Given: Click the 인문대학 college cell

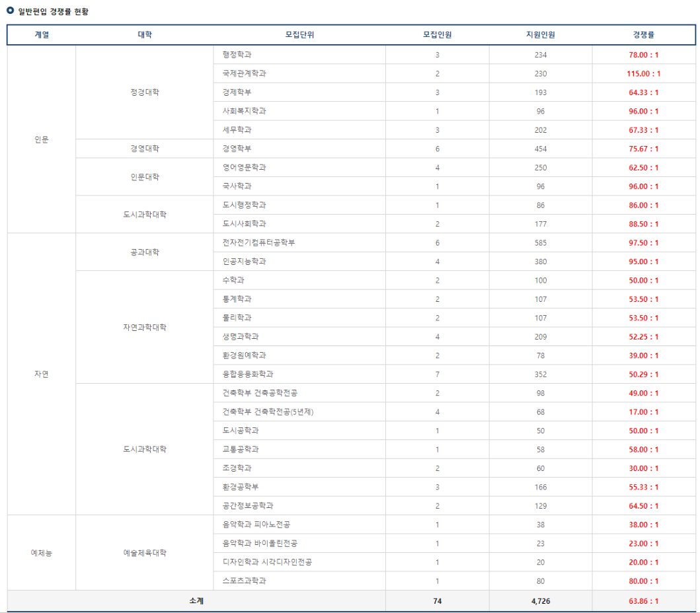Looking at the screenshot, I should pos(145,176).
